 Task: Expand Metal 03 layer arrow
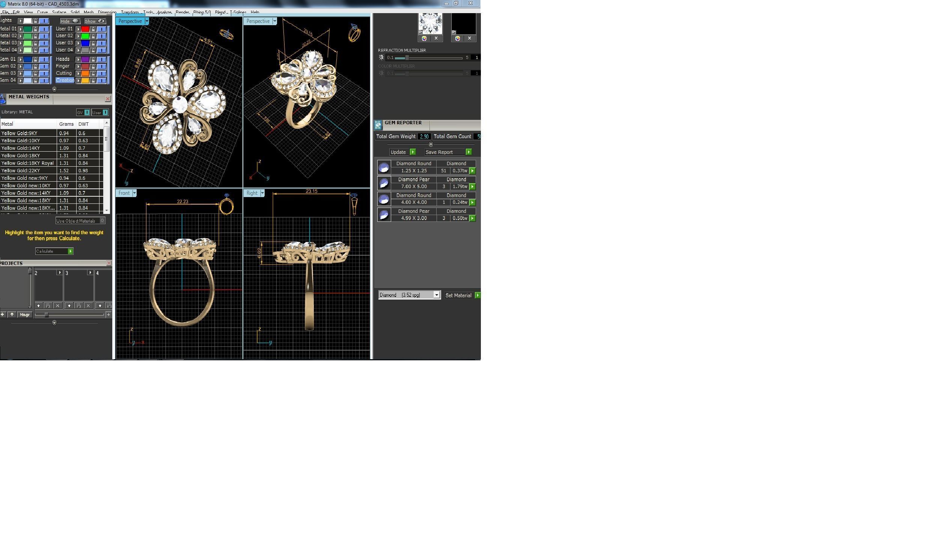tap(21, 43)
